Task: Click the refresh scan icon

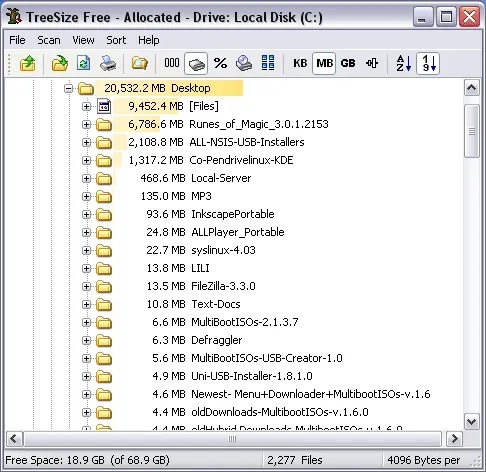Action: tap(83, 63)
